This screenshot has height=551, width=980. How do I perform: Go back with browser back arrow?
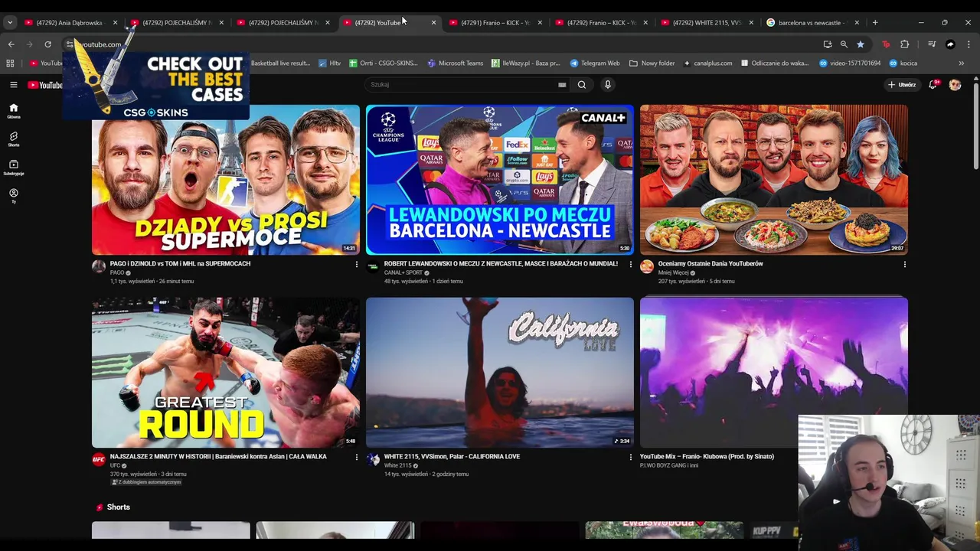[x=11, y=44]
